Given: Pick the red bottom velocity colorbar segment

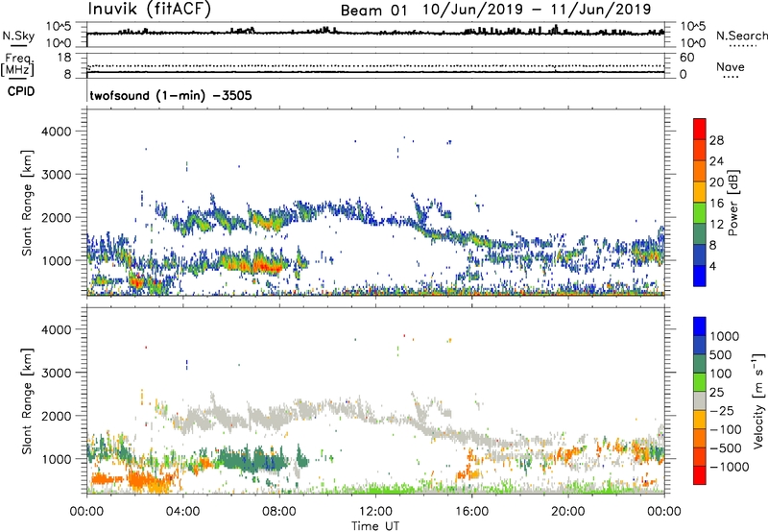Looking at the screenshot, I should pos(700,475).
